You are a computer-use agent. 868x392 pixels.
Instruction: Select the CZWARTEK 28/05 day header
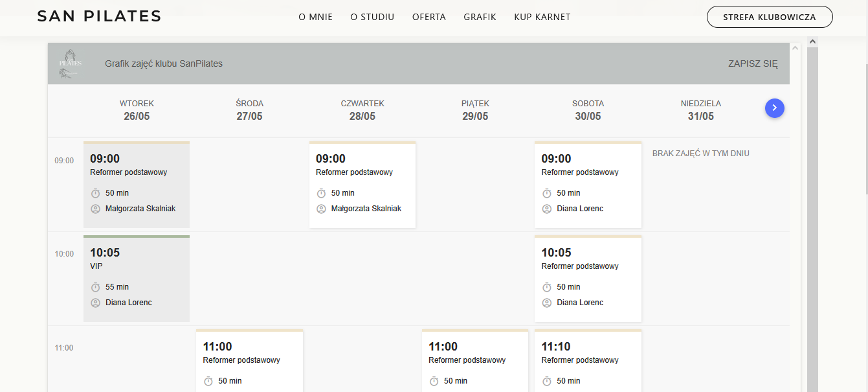[x=362, y=110]
